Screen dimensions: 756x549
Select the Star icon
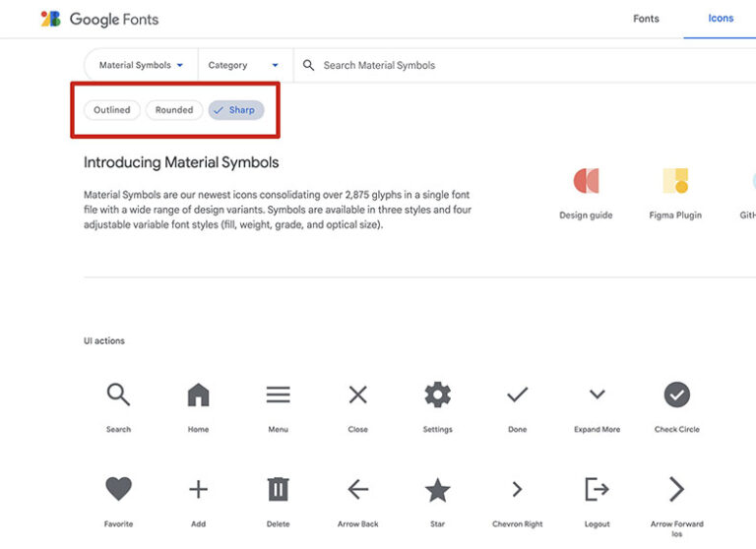click(437, 489)
